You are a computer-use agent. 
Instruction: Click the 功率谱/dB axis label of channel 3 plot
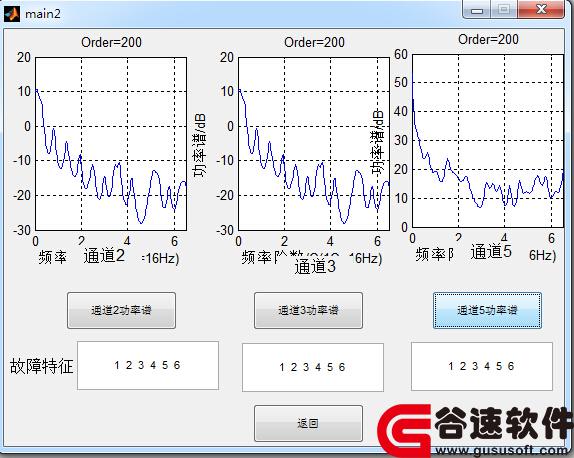200,145
